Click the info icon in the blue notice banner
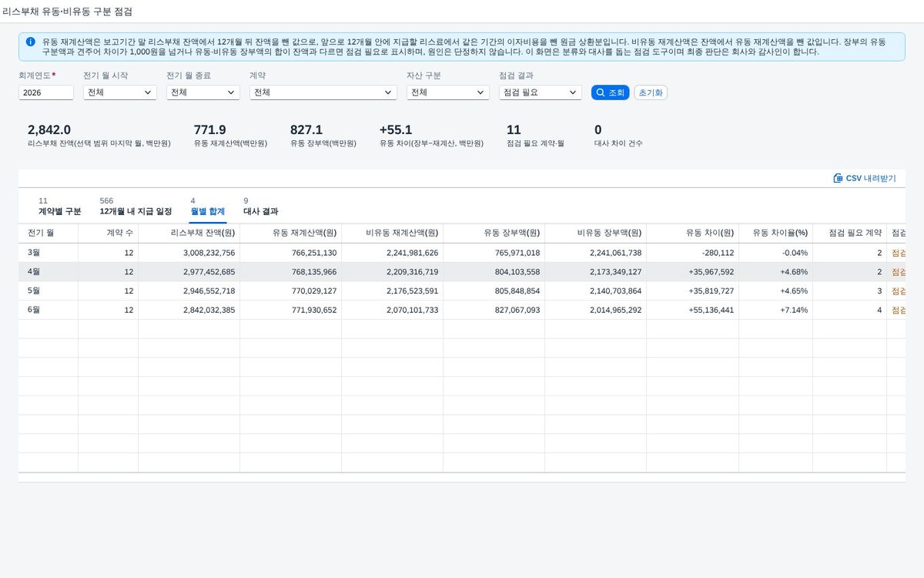 click(x=30, y=42)
